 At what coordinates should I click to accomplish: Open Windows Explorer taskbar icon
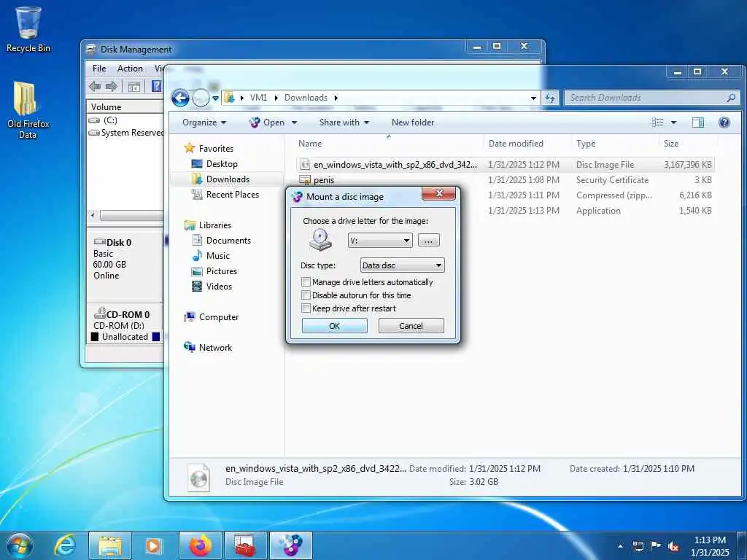pos(110,545)
